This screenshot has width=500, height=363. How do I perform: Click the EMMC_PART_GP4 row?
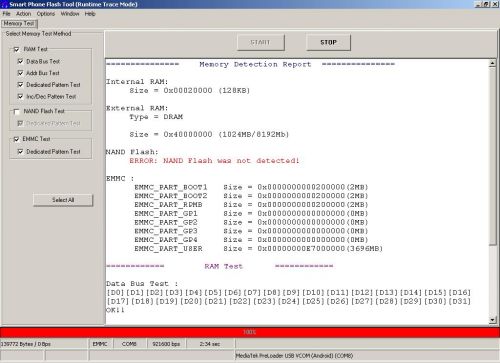coord(251,240)
